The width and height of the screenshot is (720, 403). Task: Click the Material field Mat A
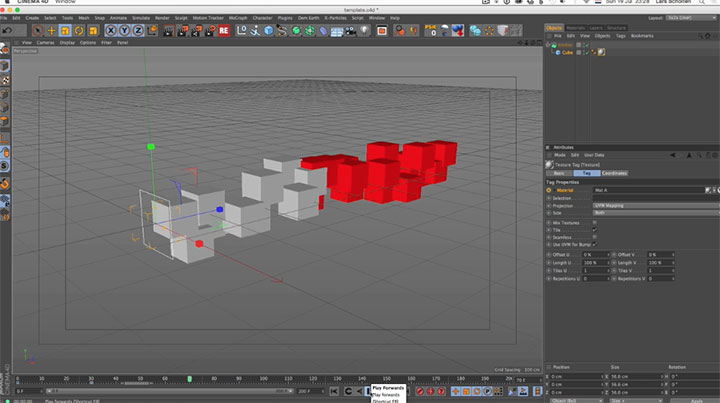click(649, 190)
